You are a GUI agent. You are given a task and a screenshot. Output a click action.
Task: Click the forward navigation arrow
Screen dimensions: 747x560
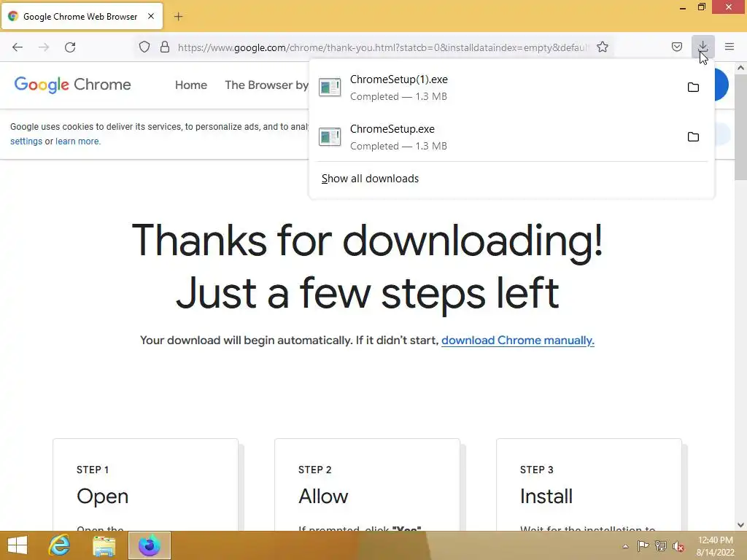coord(44,47)
